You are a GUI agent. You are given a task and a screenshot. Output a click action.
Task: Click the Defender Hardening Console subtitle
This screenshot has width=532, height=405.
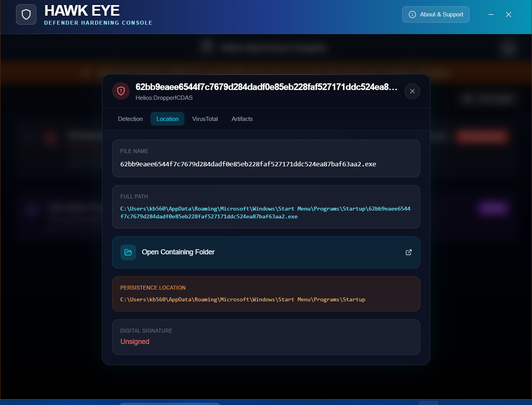(x=98, y=23)
